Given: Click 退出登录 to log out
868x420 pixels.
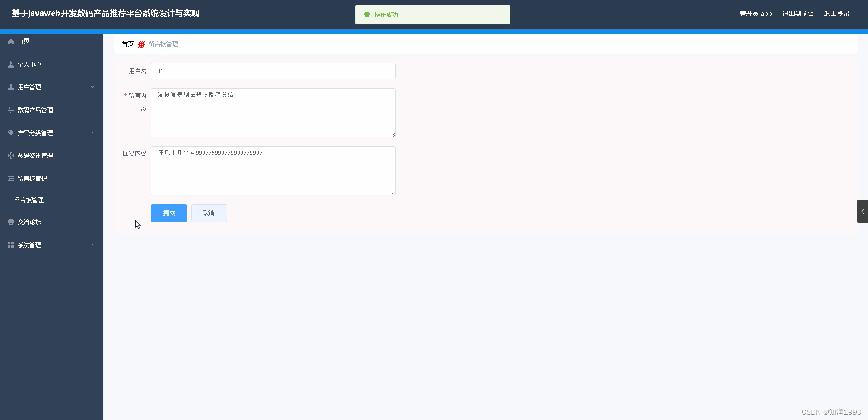Looking at the screenshot, I should [836, 14].
